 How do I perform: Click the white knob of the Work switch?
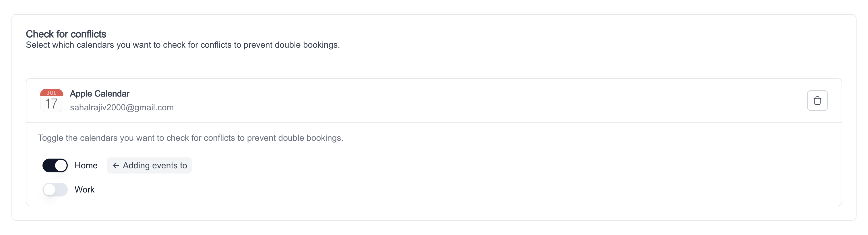[49, 190]
